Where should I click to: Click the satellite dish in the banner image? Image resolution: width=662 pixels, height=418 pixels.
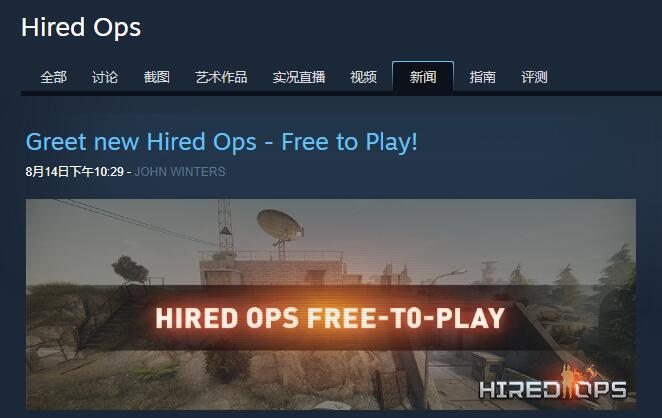[x=280, y=227]
